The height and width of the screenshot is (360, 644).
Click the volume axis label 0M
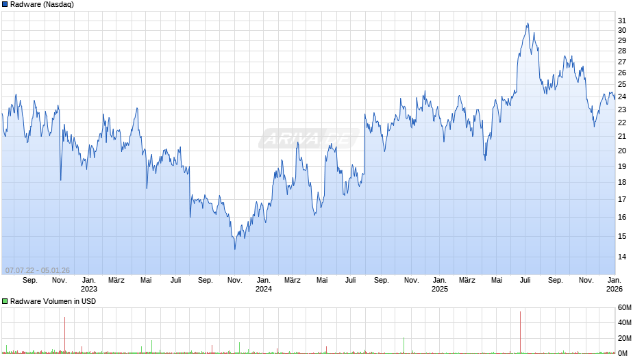click(x=623, y=353)
